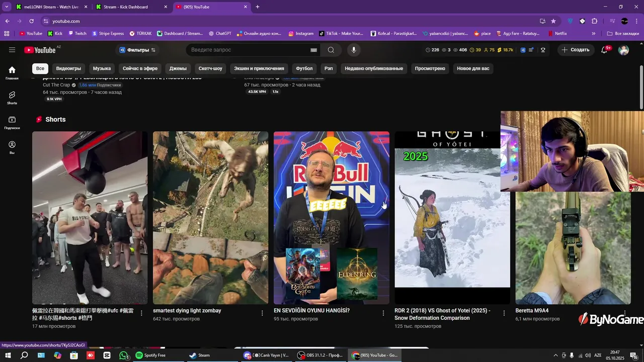Open the Extensions puzzle icon
The height and width of the screenshot is (362, 644).
[x=594, y=21]
